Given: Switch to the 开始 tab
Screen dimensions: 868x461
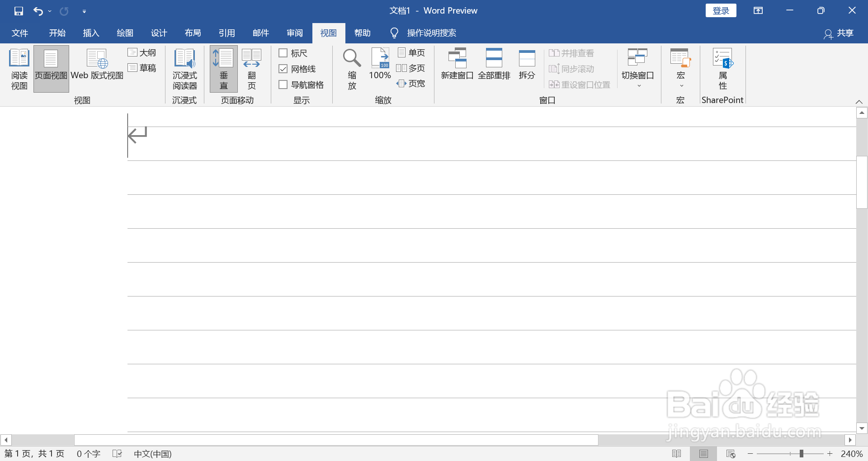Looking at the screenshot, I should (57, 33).
